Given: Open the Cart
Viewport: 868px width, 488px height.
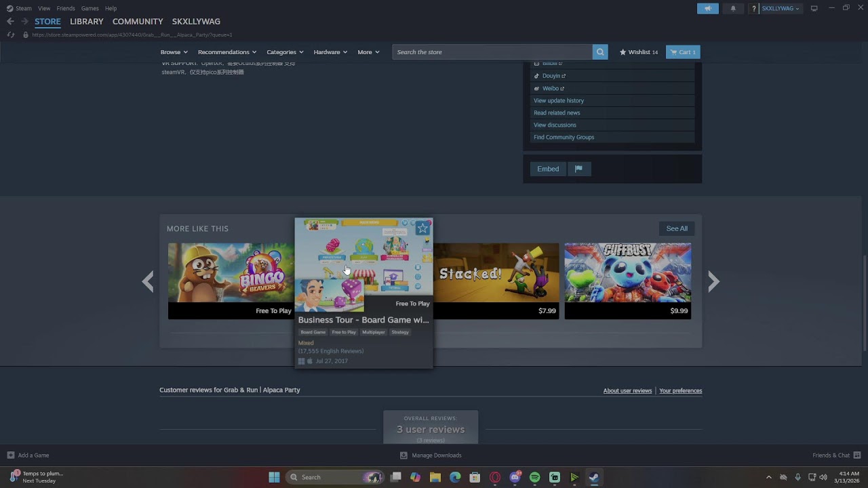Looking at the screenshot, I should click(683, 52).
